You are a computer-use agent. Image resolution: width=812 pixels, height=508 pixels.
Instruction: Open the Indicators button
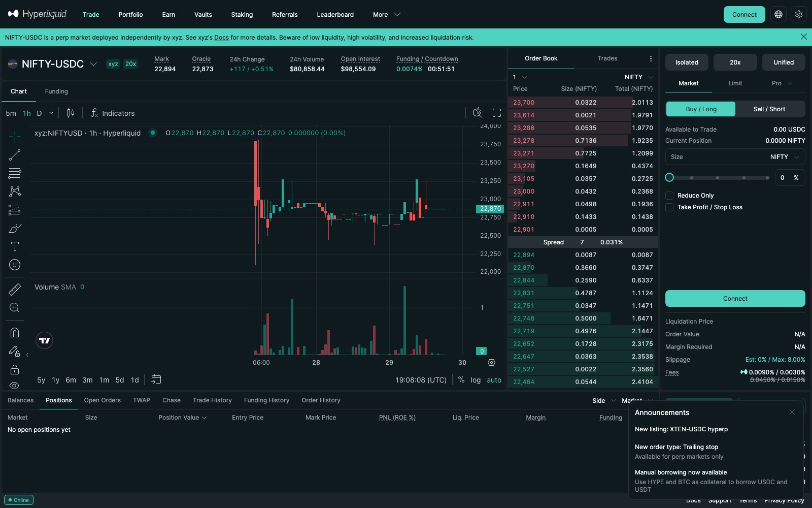(x=113, y=113)
